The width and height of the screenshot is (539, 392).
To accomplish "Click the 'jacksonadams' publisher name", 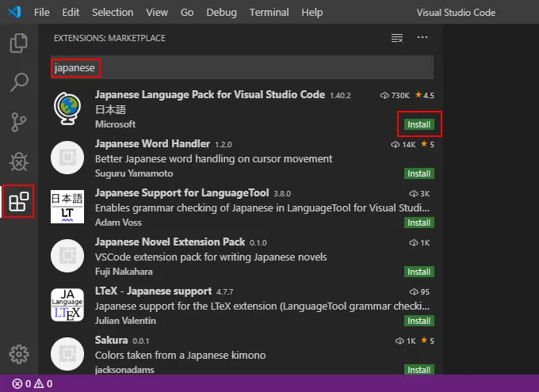I will [x=124, y=370].
